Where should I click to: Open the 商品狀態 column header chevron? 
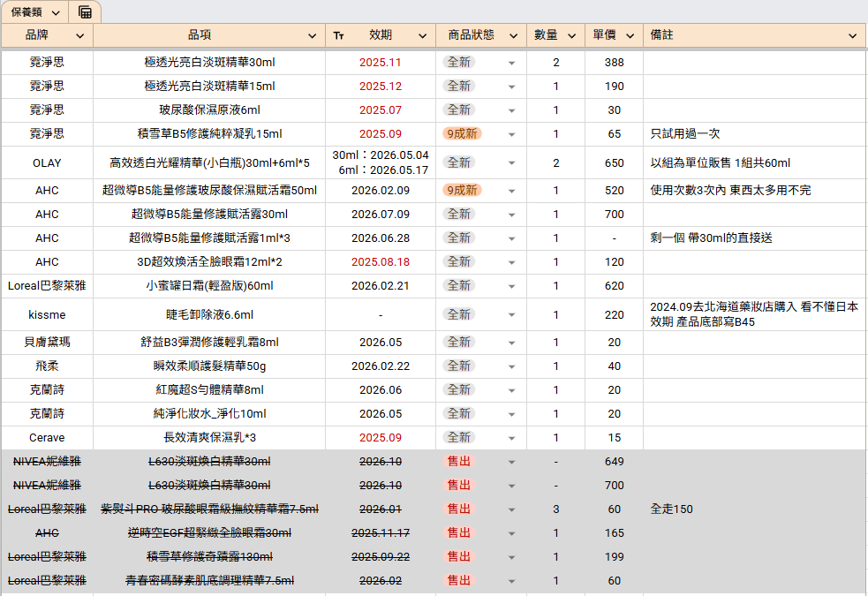(x=513, y=35)
